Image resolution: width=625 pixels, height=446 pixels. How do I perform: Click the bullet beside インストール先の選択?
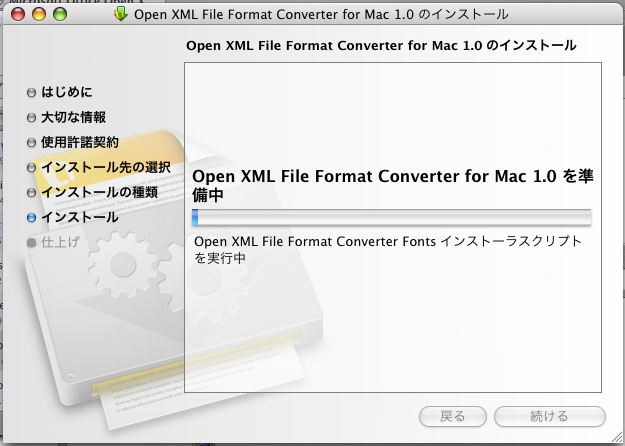click(x=31, y=168)
